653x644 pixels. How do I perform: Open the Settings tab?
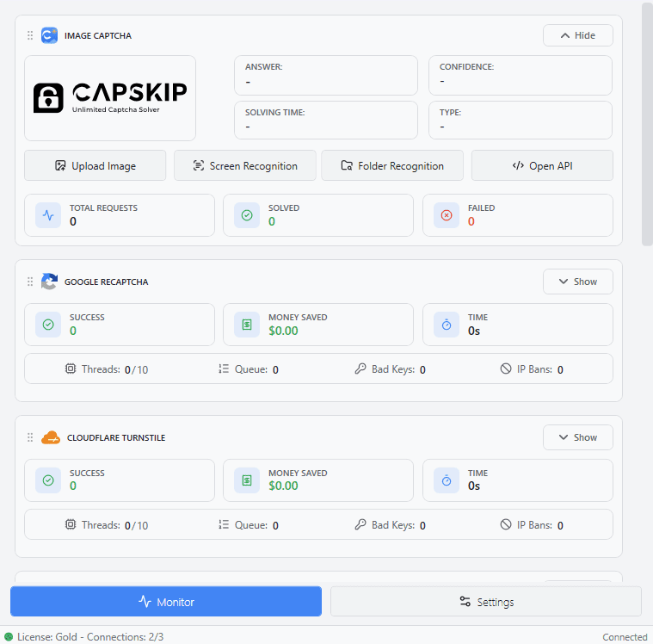click(486, 602)
